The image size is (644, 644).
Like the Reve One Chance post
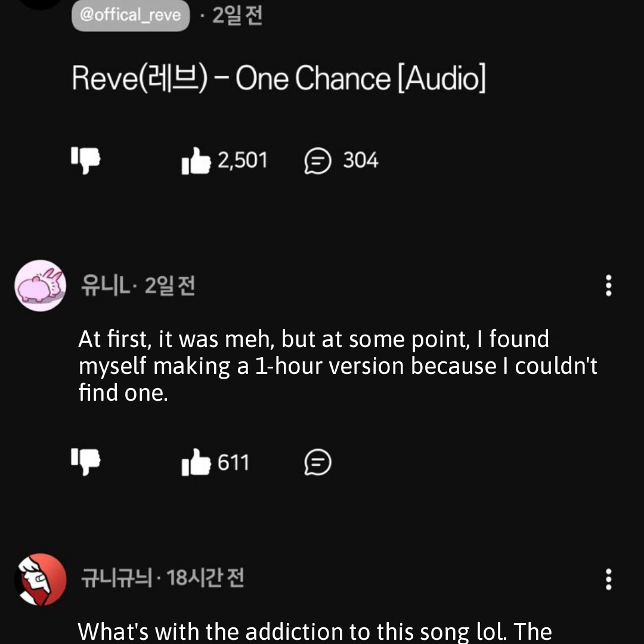(196, 161)
